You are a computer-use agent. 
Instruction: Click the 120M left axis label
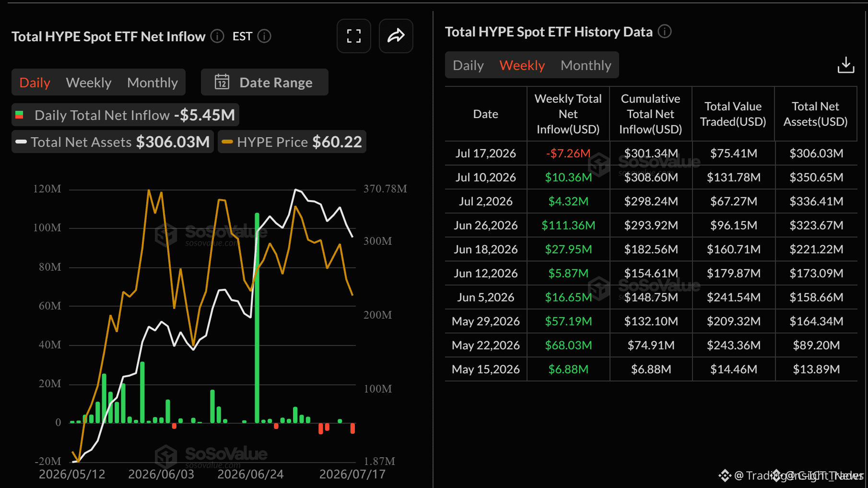(47, 189)
